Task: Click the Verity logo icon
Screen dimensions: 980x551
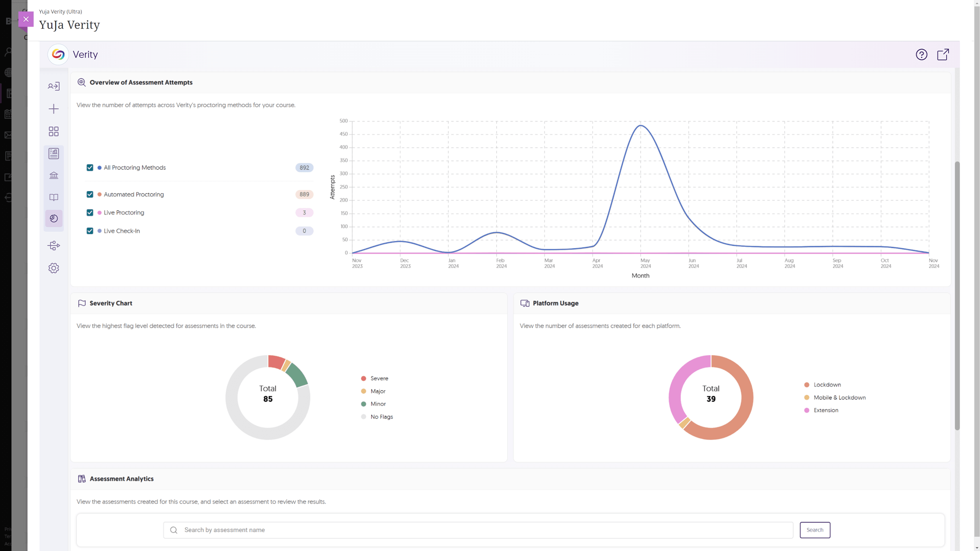Action: pos(58,54)
